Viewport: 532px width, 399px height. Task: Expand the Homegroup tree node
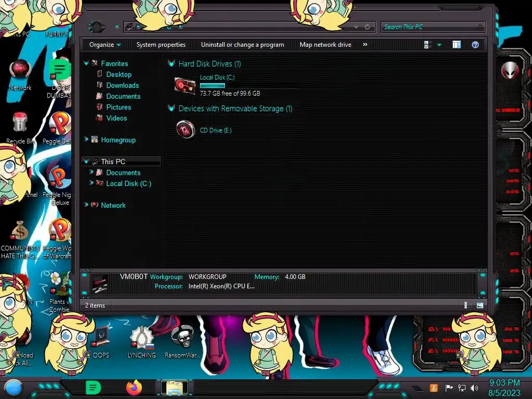(x=86, y=139)
